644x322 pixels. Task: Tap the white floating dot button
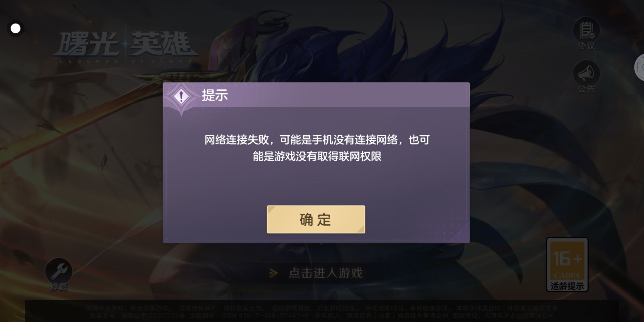tap(16, 29)
